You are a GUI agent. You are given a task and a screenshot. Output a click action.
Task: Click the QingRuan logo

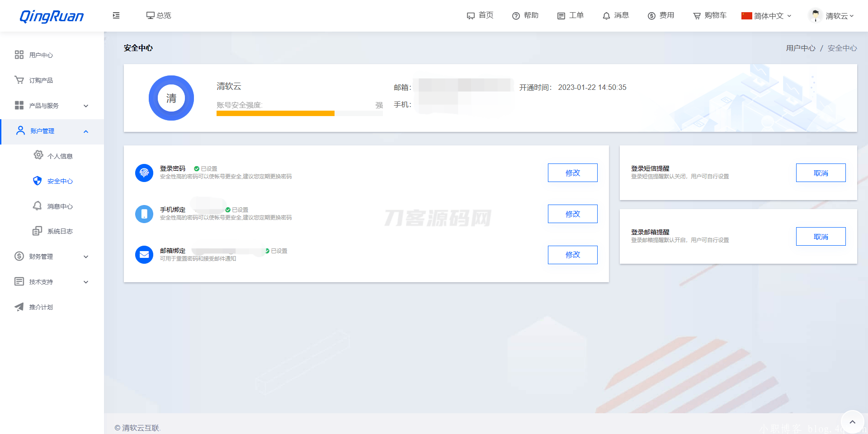pyautogui.click(x=52, y=16)
